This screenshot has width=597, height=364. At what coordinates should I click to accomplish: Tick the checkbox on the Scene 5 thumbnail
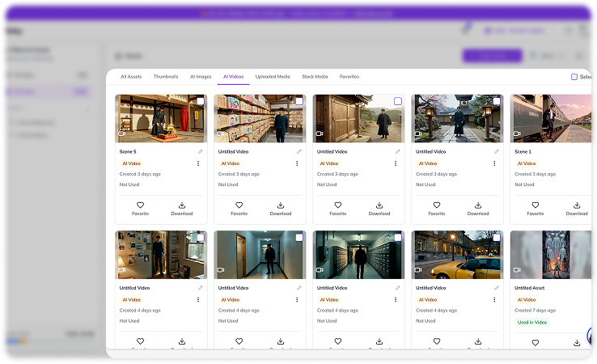click(200, 101)
